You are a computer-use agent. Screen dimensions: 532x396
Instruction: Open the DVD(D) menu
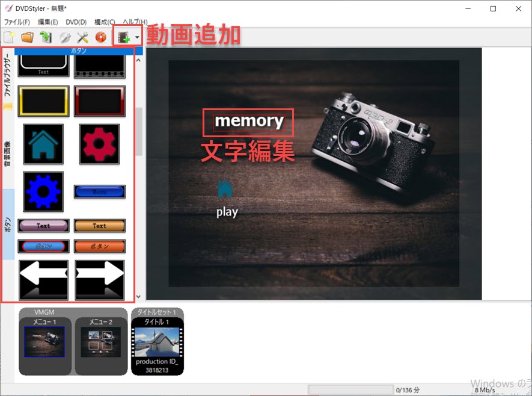pyautogui.click(x=75, y=22)
